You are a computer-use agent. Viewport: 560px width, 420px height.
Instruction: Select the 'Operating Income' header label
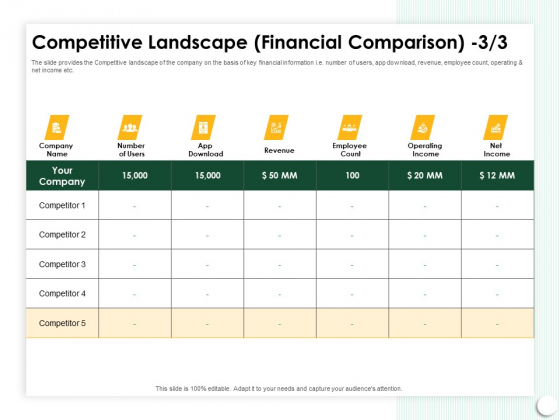[x=425, y=150]
